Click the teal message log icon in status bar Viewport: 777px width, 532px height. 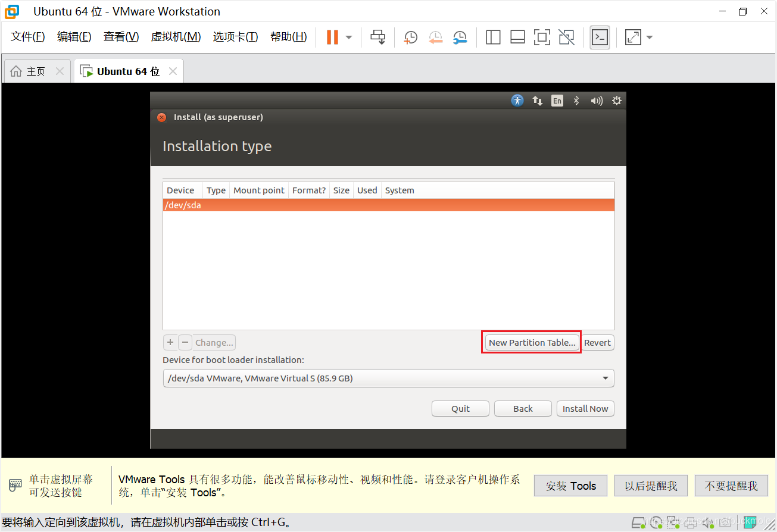(x=749, y=521)
